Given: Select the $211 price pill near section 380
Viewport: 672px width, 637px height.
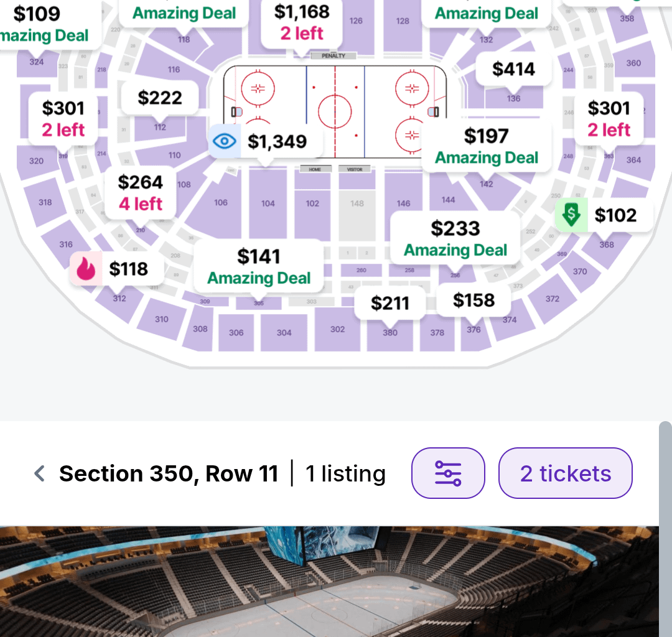Looking at the screenshot, I should (x=391, y=303).
